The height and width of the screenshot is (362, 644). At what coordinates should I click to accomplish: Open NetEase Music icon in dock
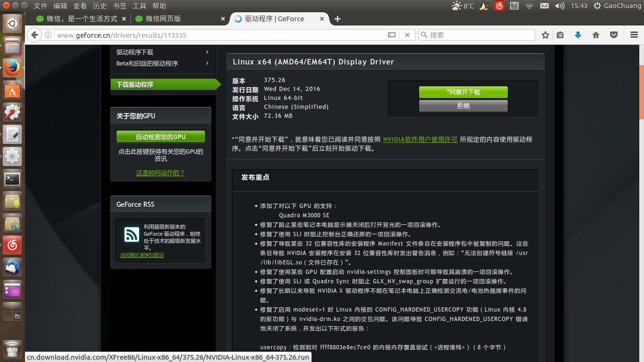12,245
